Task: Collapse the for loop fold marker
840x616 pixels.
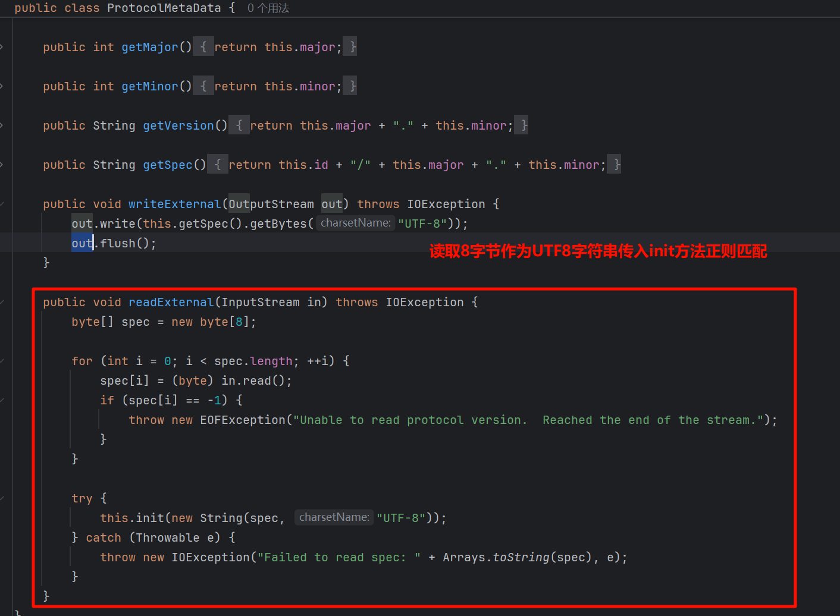Action: click(x=2, y=361)
